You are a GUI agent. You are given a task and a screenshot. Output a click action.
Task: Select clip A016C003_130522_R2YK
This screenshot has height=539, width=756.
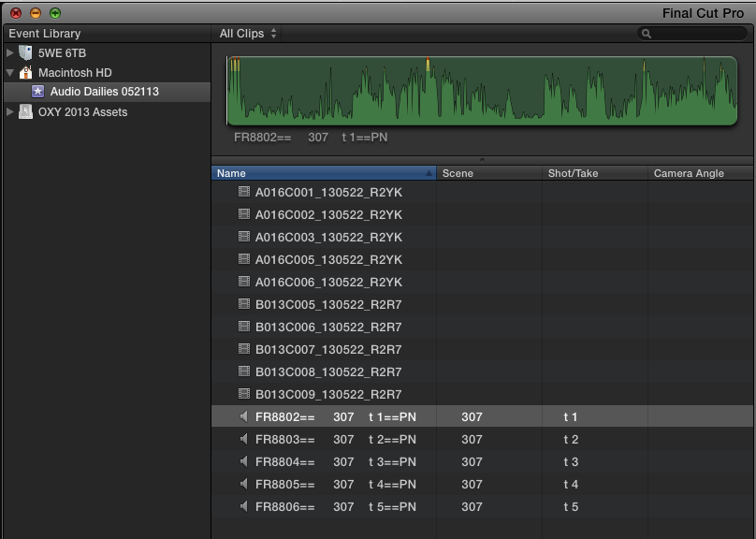click(x=328, y=237)
